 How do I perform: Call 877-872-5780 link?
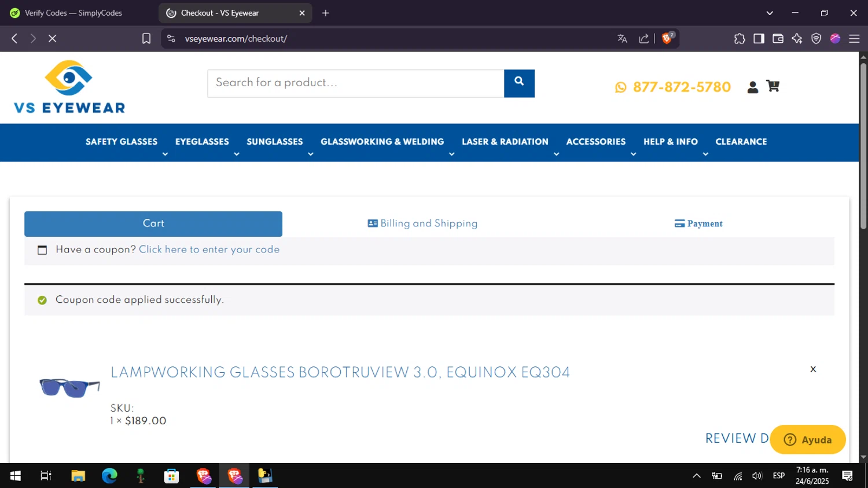click(682, 87)
